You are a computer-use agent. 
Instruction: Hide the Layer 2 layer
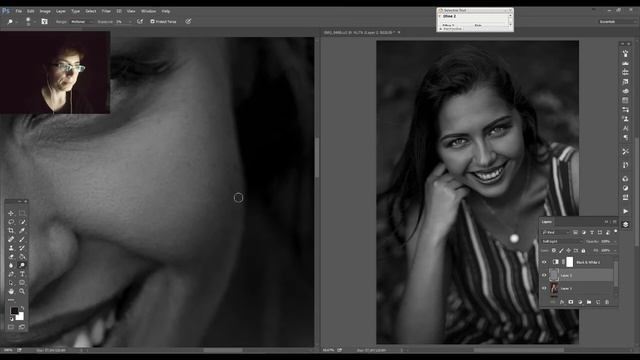pos(544,276)
